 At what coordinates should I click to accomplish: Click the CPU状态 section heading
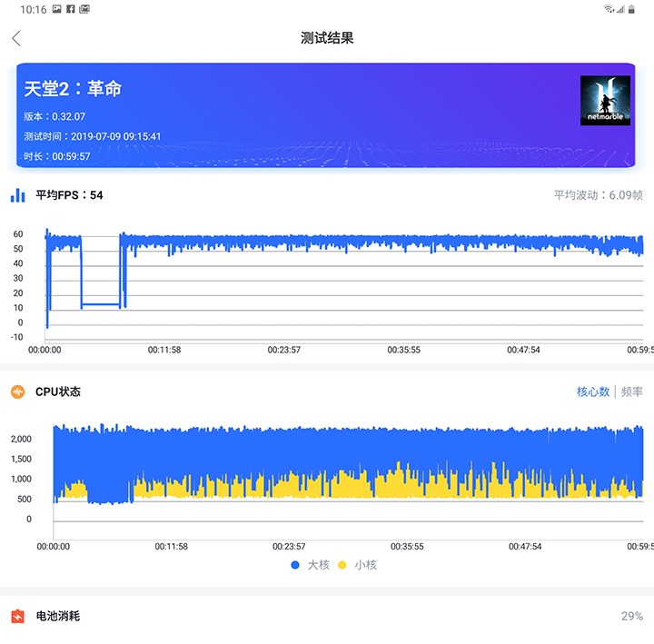pyautogui.click(x=58, y=391)
